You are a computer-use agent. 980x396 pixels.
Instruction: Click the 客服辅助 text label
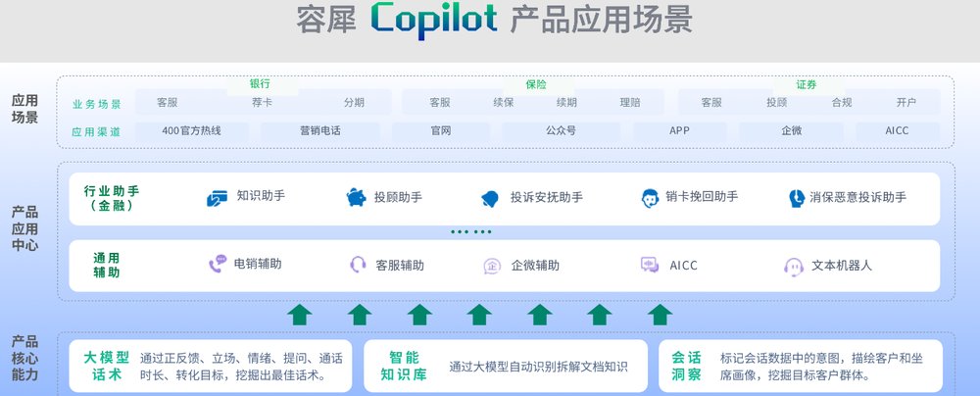click(400, 266)
